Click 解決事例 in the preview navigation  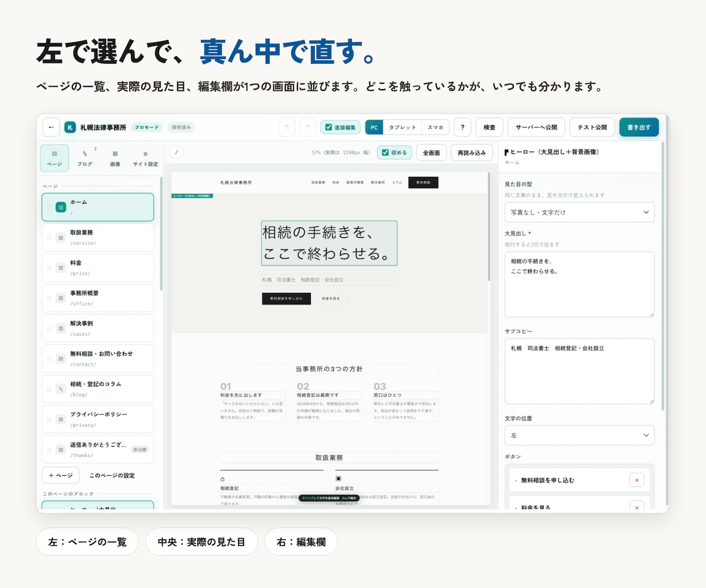point(378,182)
